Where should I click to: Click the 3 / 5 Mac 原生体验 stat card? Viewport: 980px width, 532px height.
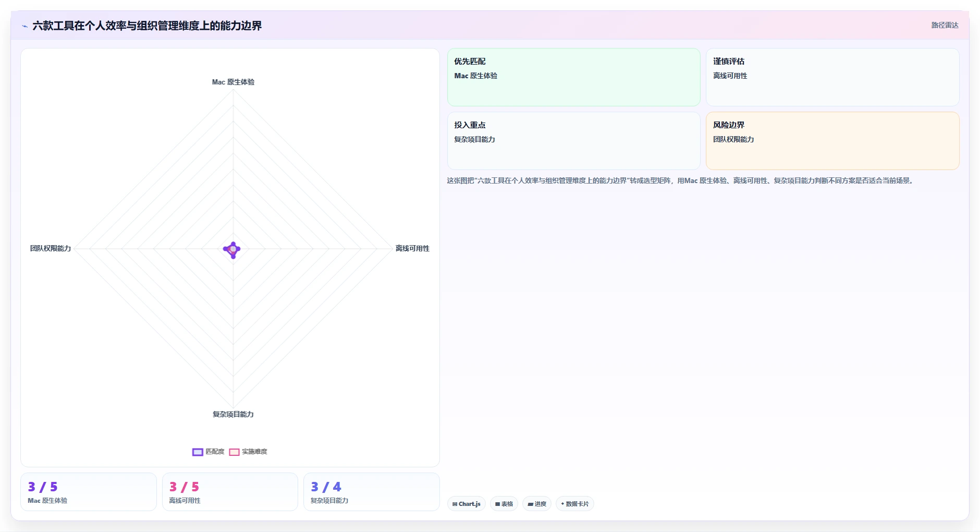click(x=89, y=492)
